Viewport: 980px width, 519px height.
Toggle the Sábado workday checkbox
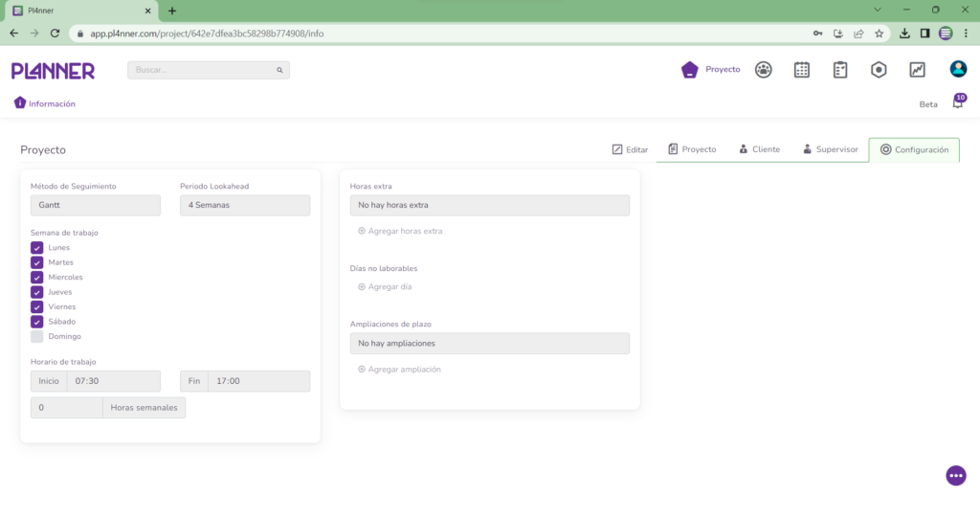coord(37,322)
